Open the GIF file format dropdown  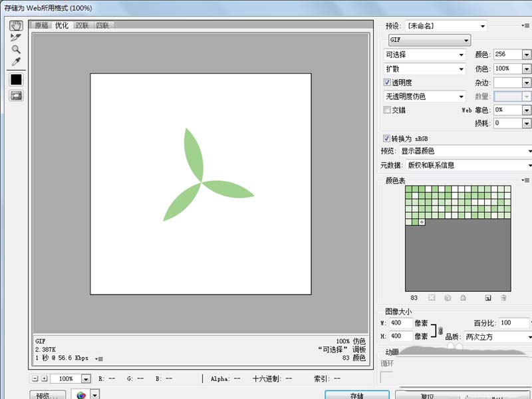[x=429, y=40]
